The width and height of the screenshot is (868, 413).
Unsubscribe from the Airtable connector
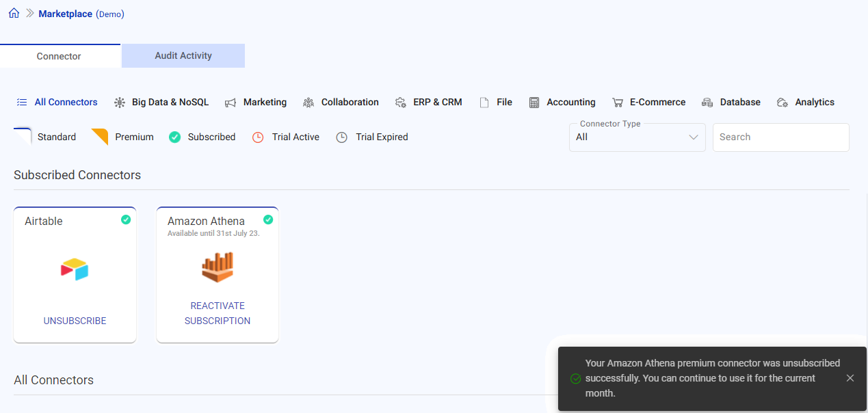coord(74,320)
